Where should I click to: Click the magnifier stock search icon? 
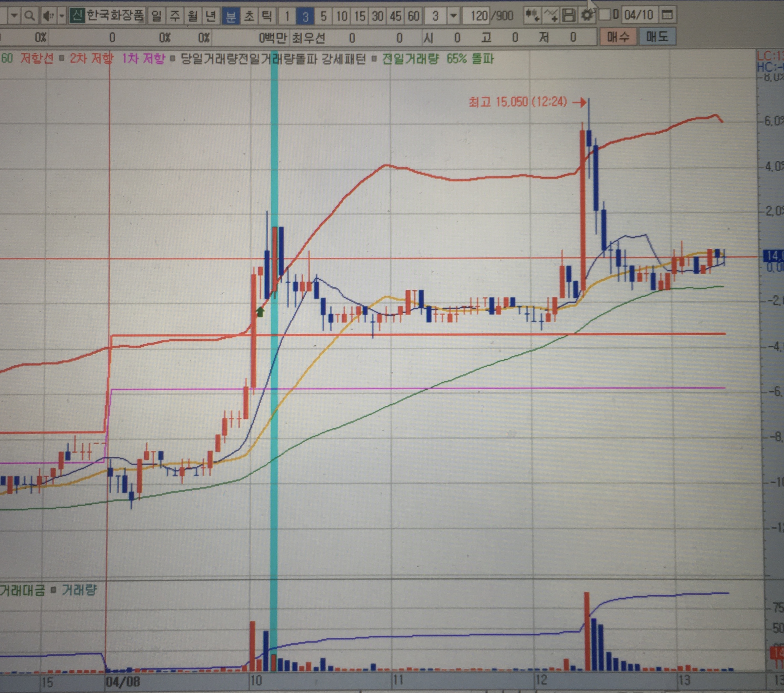(29, 16)
